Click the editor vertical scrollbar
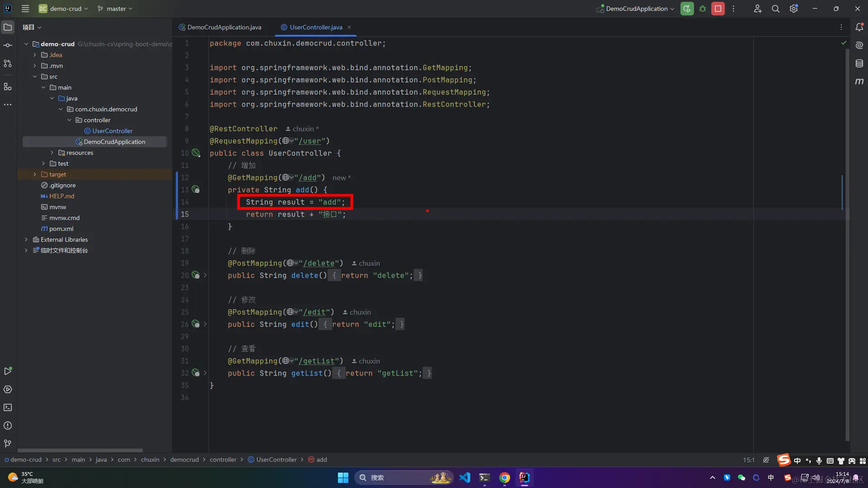 coord(847,244)
